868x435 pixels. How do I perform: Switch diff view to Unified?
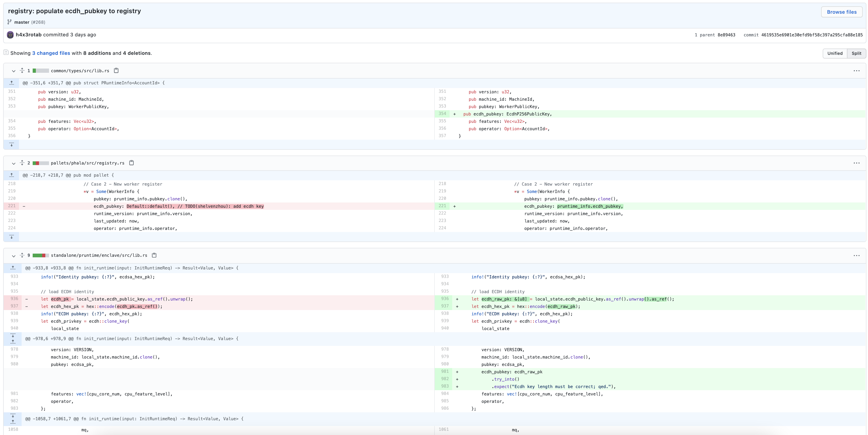tap(835, 53)
